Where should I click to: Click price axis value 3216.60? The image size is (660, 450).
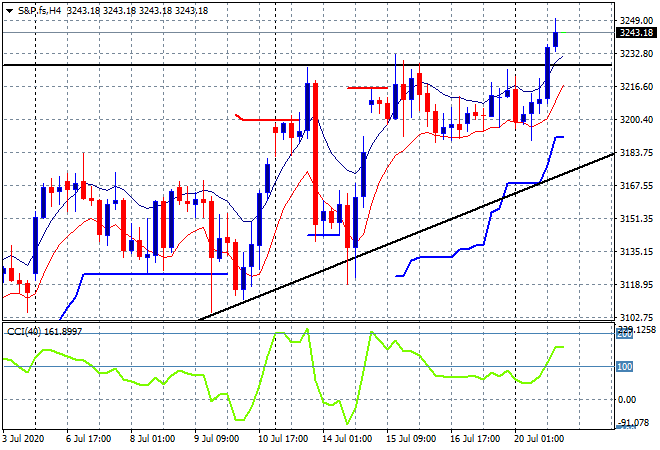click(636, 86)
